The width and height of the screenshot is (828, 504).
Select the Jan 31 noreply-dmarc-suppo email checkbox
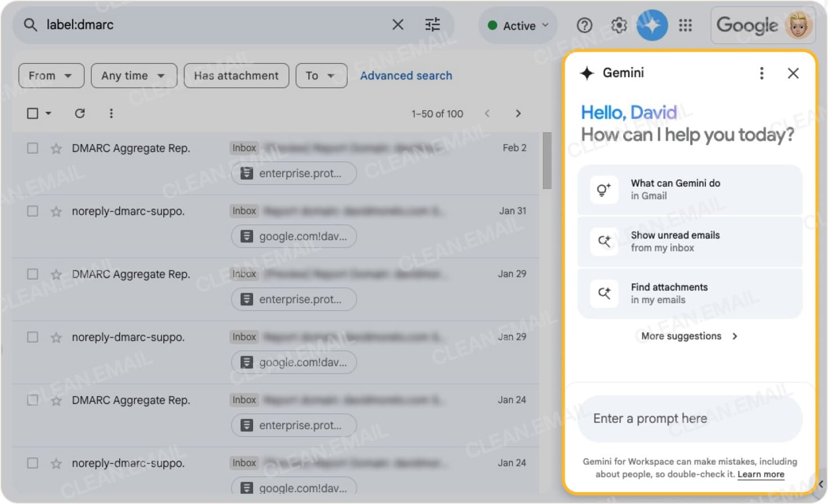[32, 211]
